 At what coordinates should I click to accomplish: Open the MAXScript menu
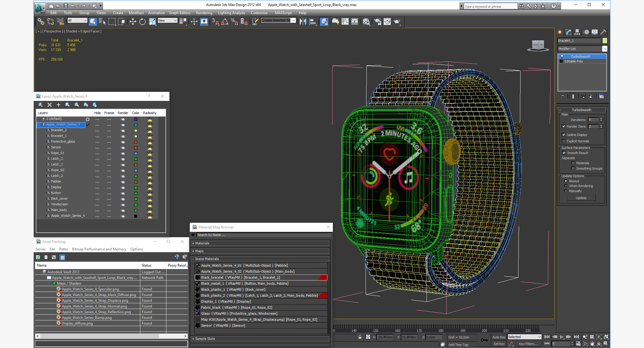click(x=283, y=13)
